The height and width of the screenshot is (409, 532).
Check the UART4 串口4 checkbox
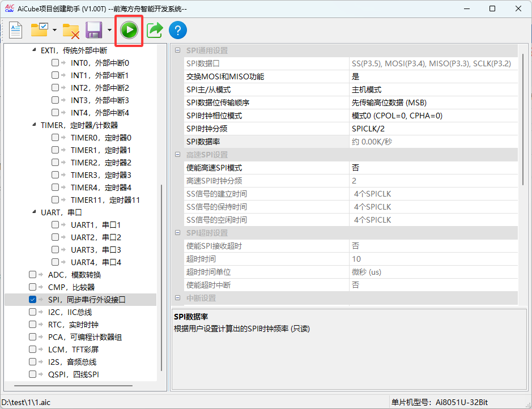pos(55,262)
